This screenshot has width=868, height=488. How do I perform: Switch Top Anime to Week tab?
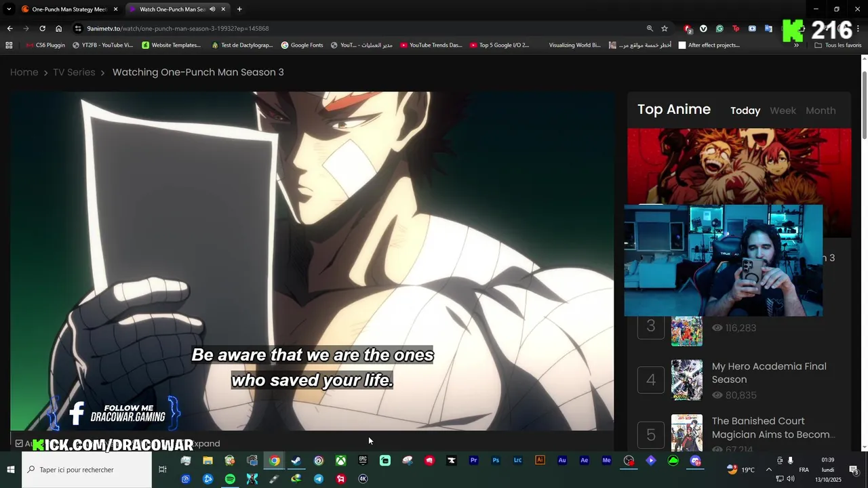tap(783, 110)
